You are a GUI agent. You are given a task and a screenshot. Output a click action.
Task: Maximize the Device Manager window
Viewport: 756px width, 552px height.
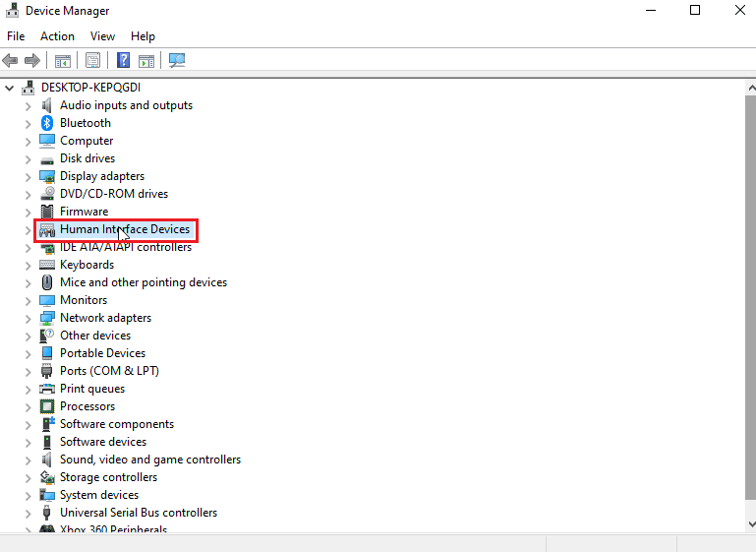coord(695,10)
